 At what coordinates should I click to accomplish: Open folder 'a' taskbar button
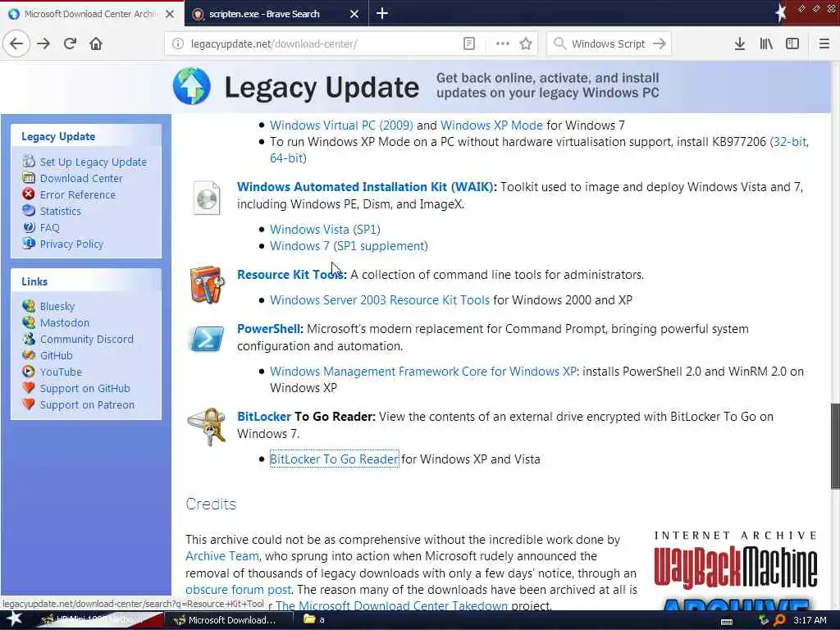pyautogui.click(x=314, y=620)
